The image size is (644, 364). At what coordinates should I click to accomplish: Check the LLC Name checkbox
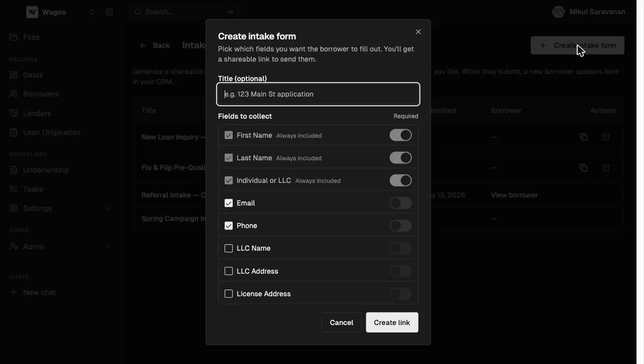coord(228,248)
